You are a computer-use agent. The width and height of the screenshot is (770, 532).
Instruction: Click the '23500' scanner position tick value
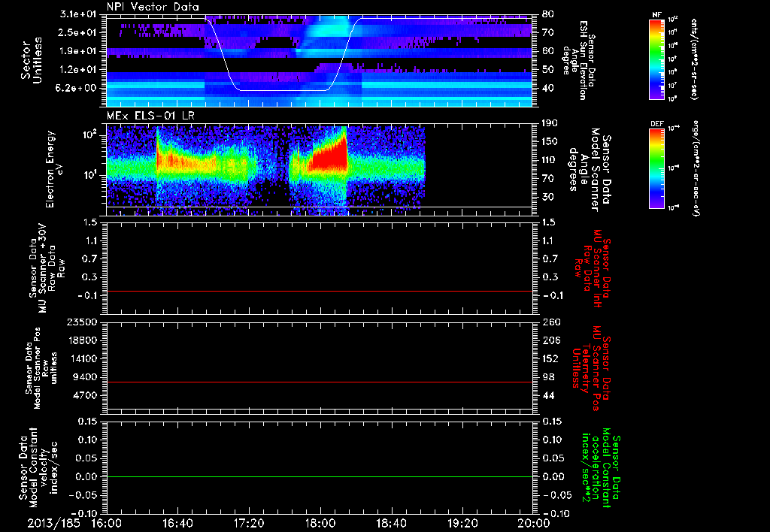pos(81,322)
